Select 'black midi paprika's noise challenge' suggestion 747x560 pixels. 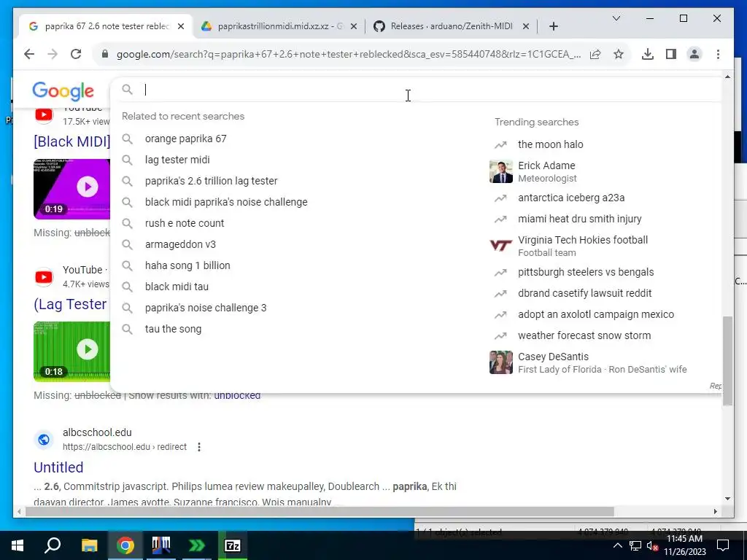pos(226,202)
